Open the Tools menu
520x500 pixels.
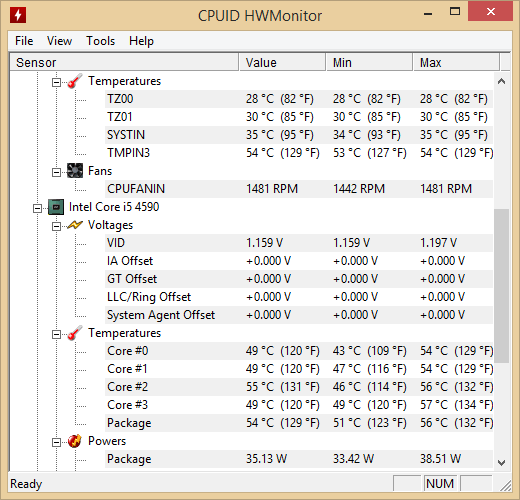100,41
